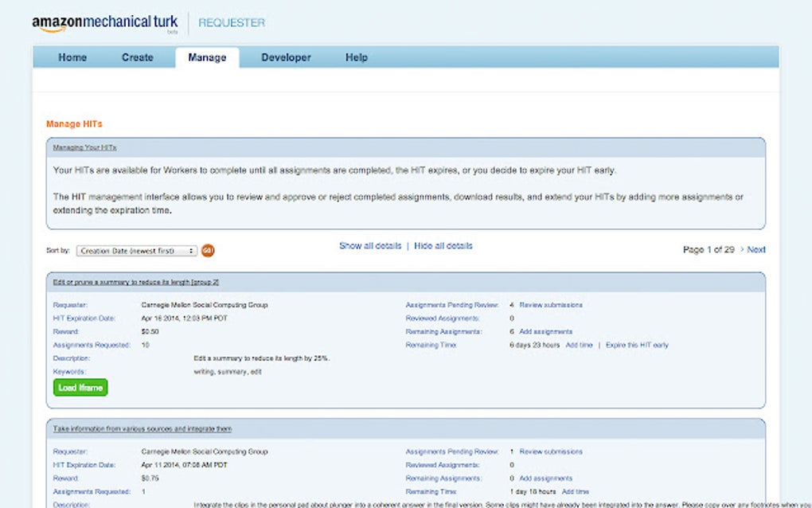
Task: Click the $0.75 reward value
Action: (x=150, y=479)
